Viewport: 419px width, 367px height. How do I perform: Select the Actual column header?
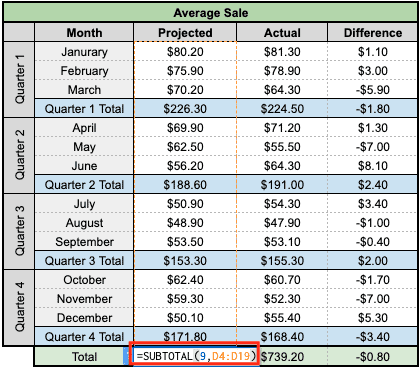click(282, 33)
